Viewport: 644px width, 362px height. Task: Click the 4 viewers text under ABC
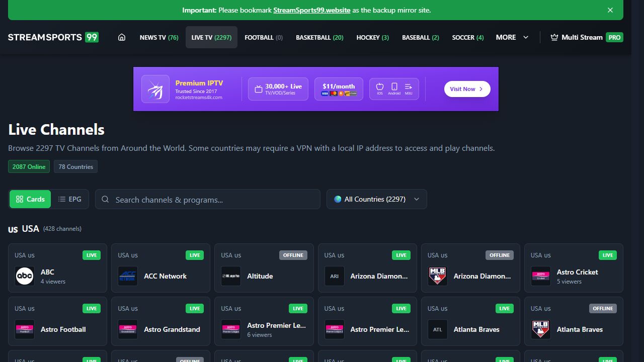click(53, 282)
